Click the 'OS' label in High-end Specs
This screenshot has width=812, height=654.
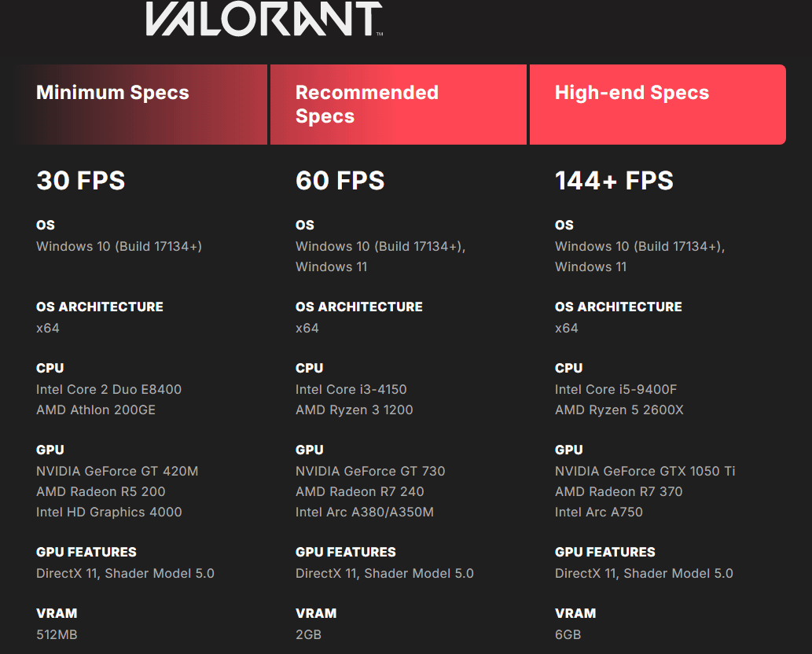(x=564, y=226)
